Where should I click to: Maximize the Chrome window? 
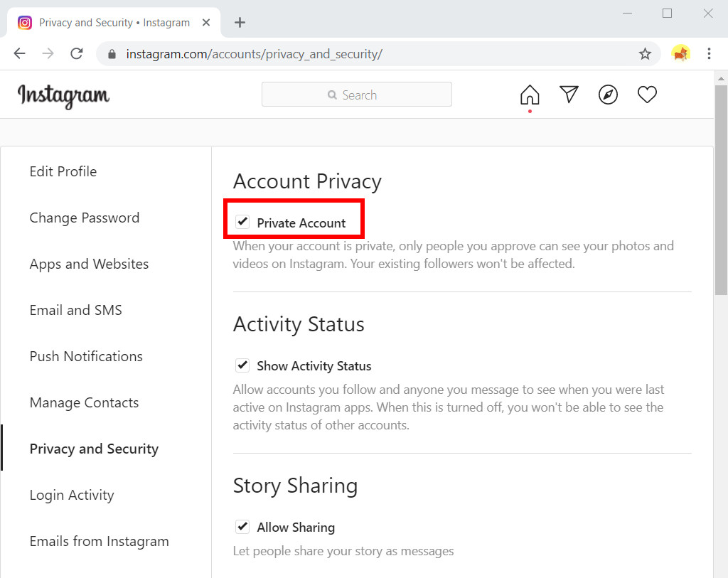point(667,13)
